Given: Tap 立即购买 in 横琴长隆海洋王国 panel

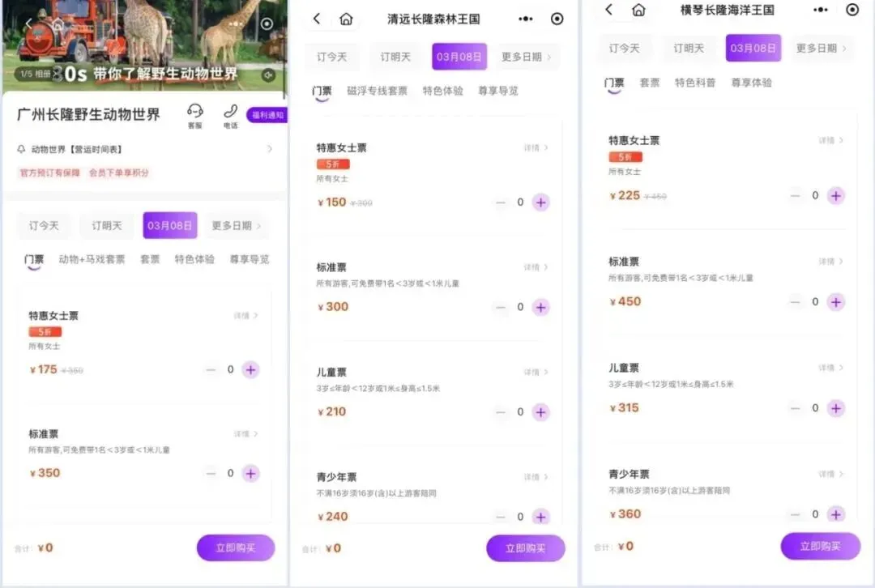Looking at the screenshot, I should [x=820, y=546].
